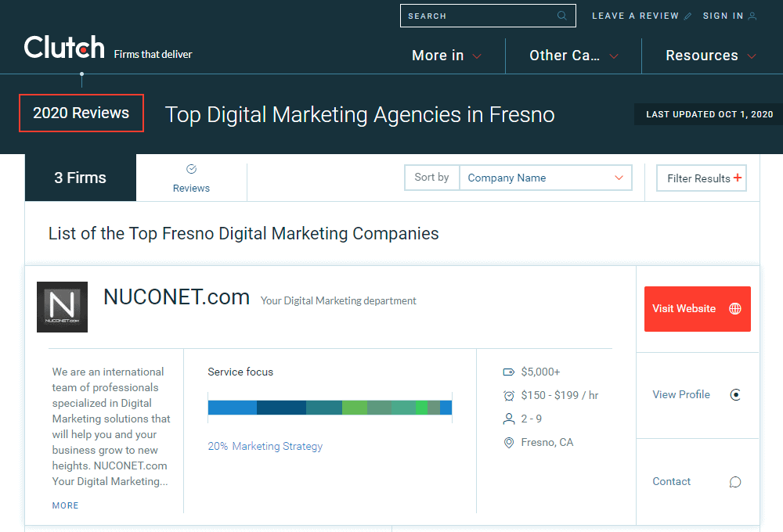Click the circle icon next to View Profile
The height and width of the screenshot is (532, 783).
735,395
